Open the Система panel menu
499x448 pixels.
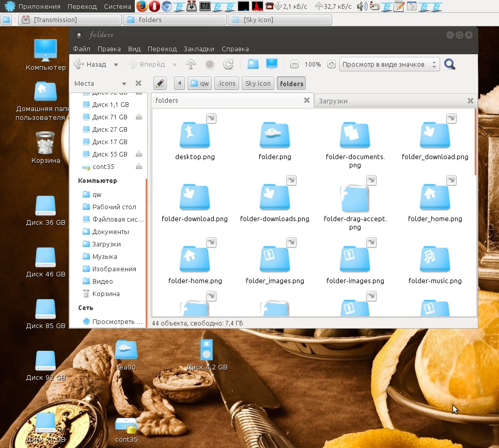(x=117, y=6)
